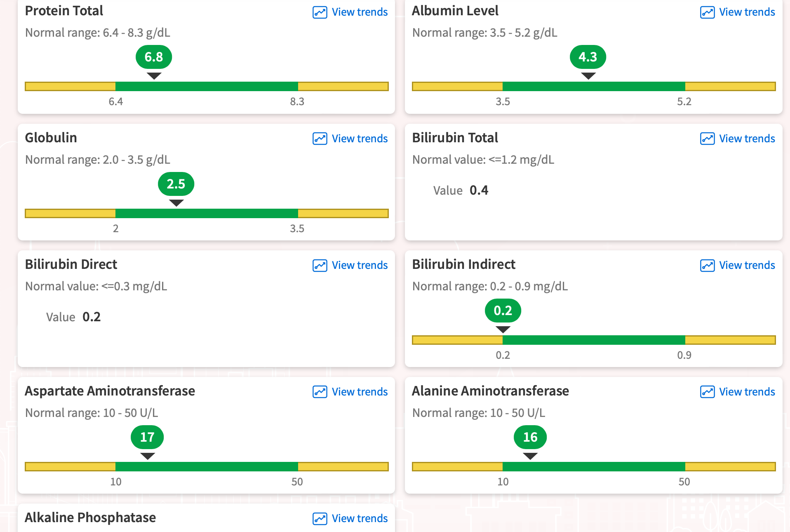Click the trend chart icon for Bilirubin Total
Image resolution: width=790 pixels, height=532 pixels.
click(707, 139)
